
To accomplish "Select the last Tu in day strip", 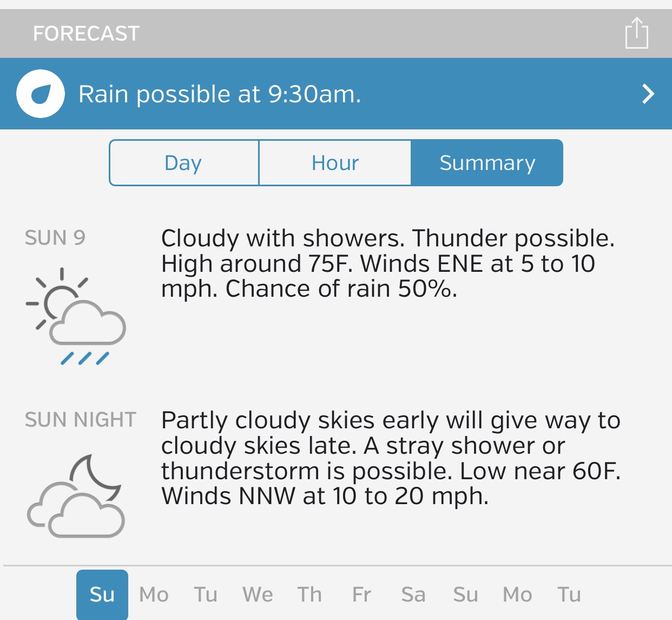I will tap(569, 595).
